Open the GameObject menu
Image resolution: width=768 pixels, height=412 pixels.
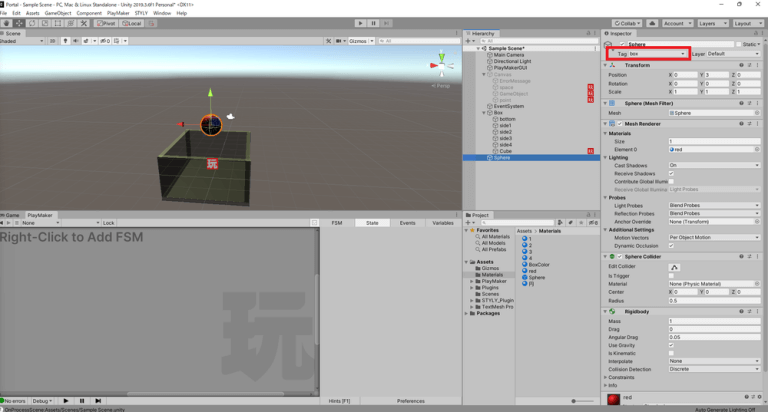(x=58, y=13)
